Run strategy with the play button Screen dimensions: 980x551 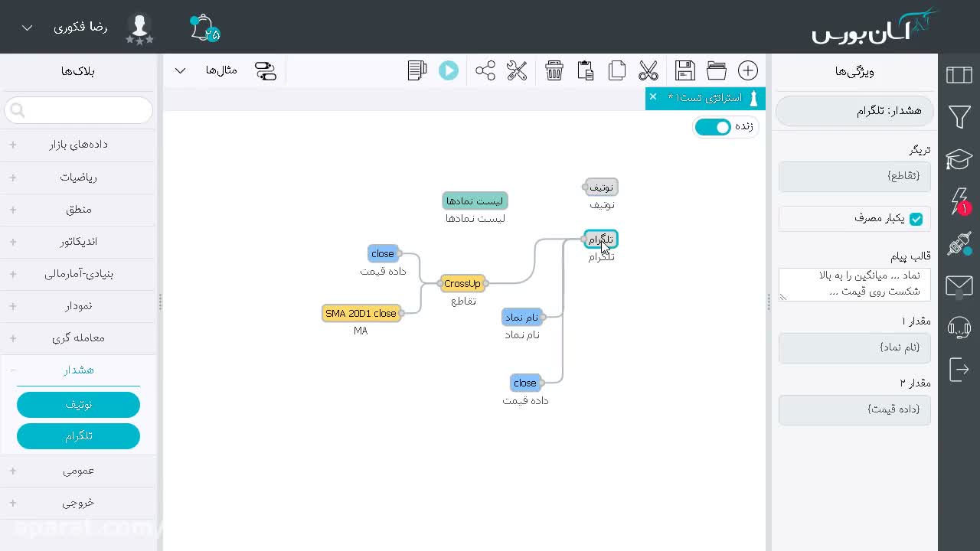click(x=449, y=70)
